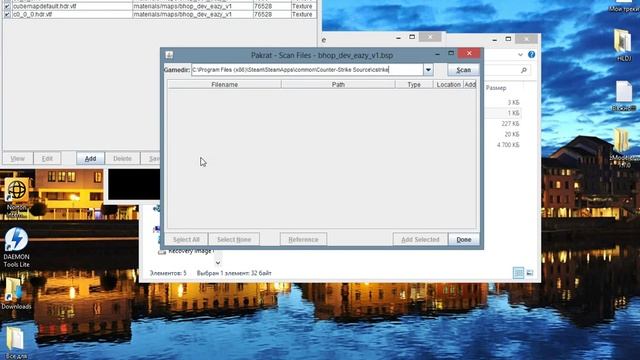Select the 20 КБ file size entry
This screenshot has width=640, height=360.
pyautogui.click(x=512, y=134)
